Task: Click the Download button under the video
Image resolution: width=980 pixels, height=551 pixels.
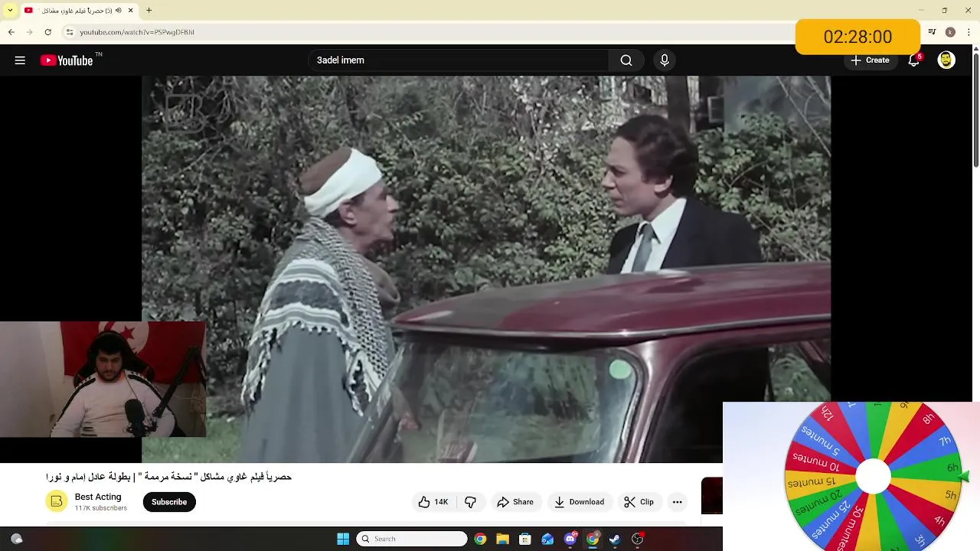Action: (580, 502)
